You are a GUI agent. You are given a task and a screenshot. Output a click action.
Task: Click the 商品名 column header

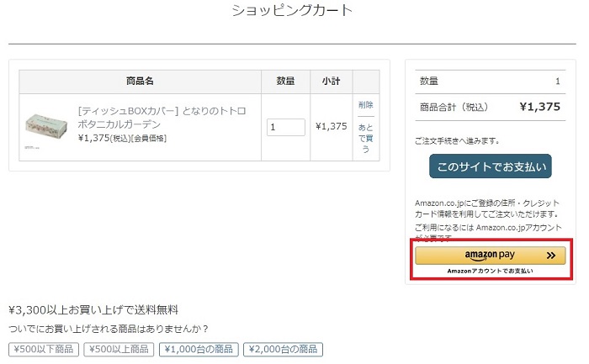click(x=140, y=82)
